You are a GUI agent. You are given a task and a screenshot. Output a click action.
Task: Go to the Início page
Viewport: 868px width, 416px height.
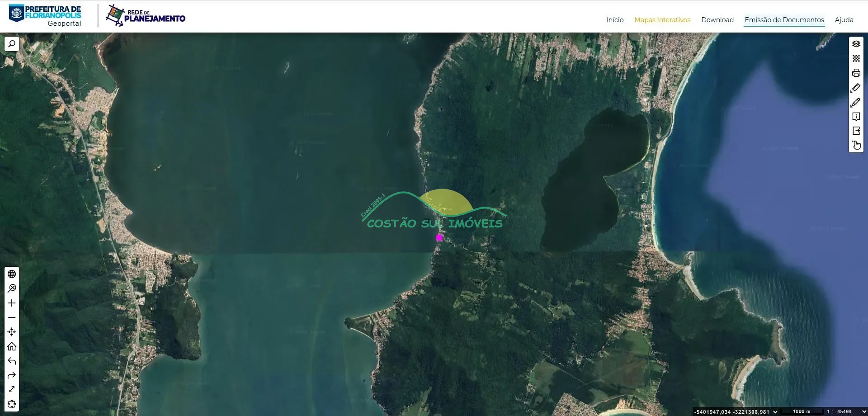click(615, 20)
